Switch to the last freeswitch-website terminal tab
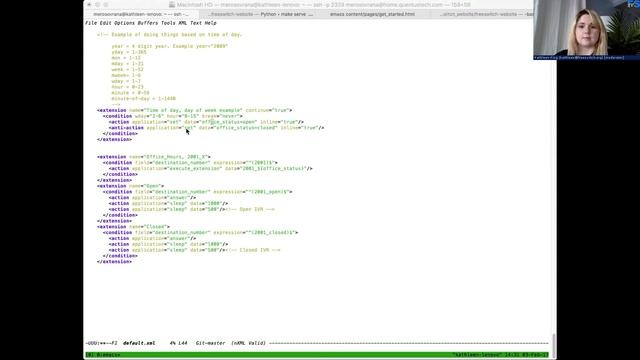Image resolution: width=640 pixels, height=360 pixels. pos(486,14)
